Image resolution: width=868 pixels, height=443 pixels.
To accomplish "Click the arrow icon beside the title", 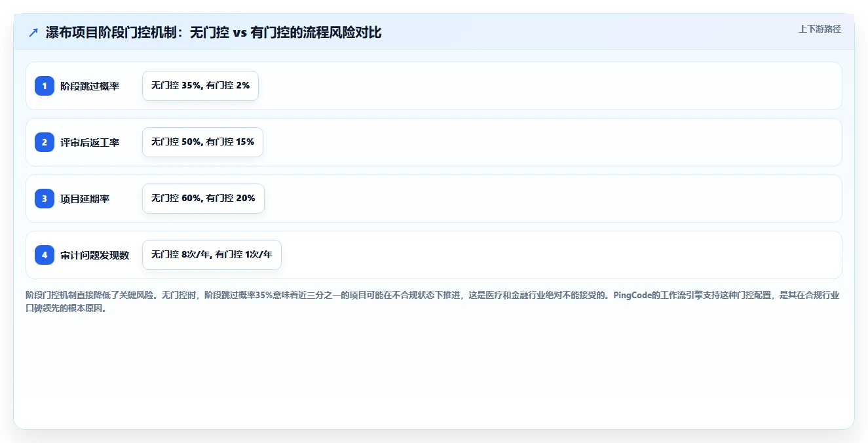I will (33, 33).
